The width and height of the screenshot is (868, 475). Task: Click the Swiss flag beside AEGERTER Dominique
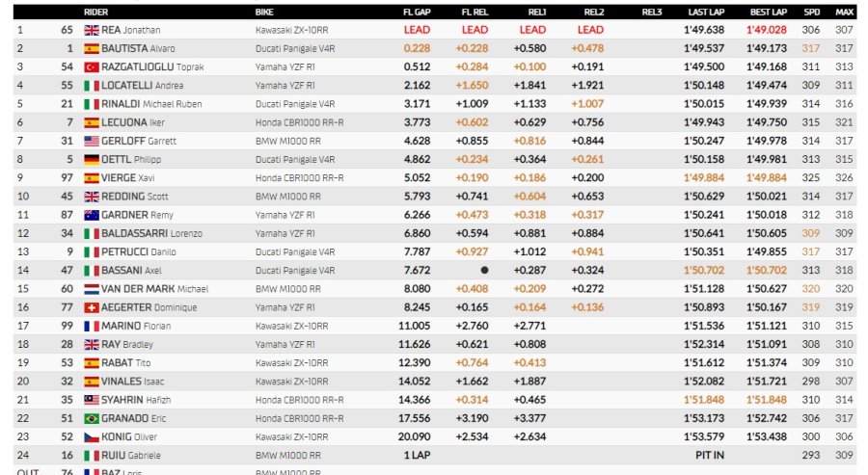click(92, 308)
